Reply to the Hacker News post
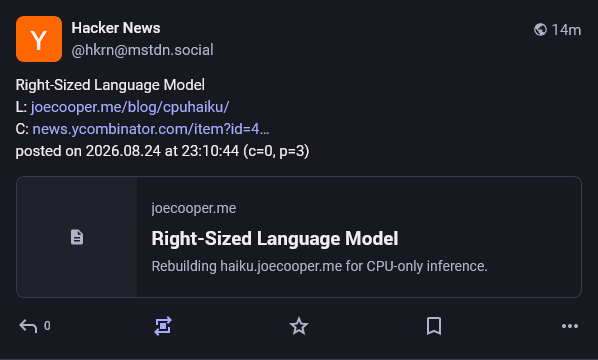This screenshot has height=360, width=598. 28,326
